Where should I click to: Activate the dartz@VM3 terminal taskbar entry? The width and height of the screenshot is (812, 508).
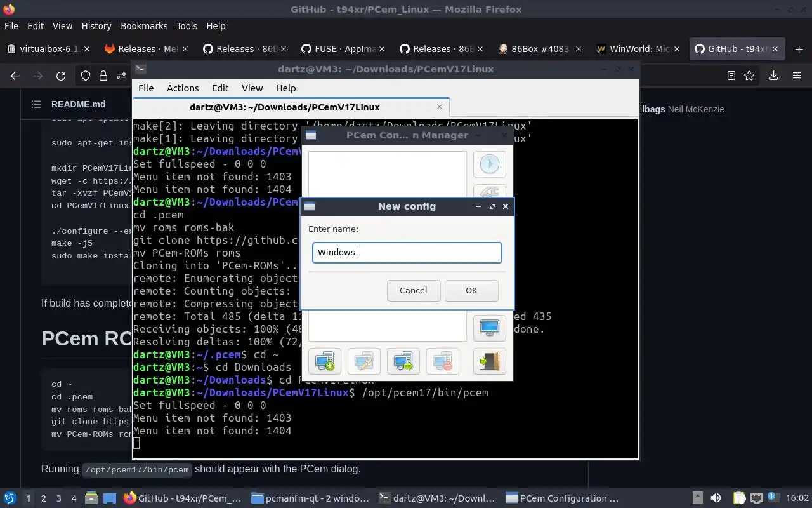tap(438, 498)
